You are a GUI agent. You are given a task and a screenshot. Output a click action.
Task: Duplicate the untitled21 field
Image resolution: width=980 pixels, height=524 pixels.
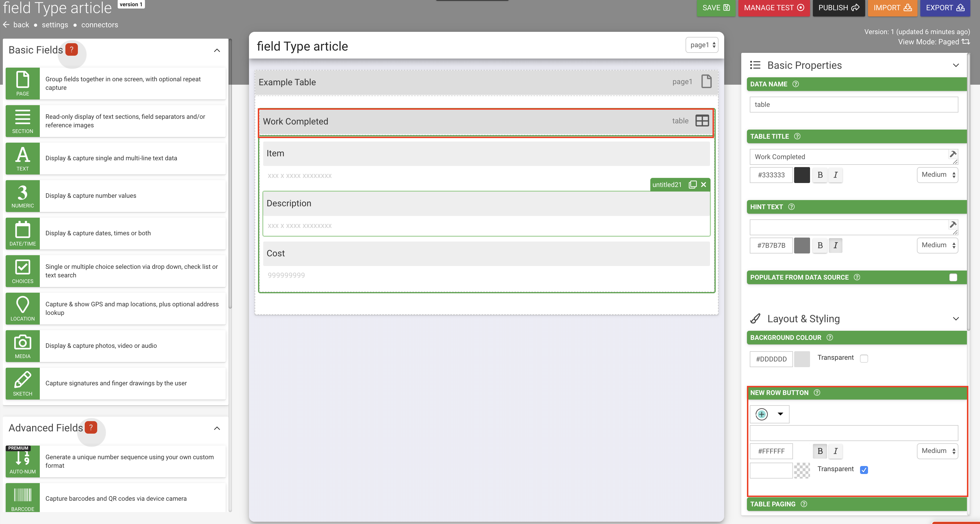coord(692,185)
